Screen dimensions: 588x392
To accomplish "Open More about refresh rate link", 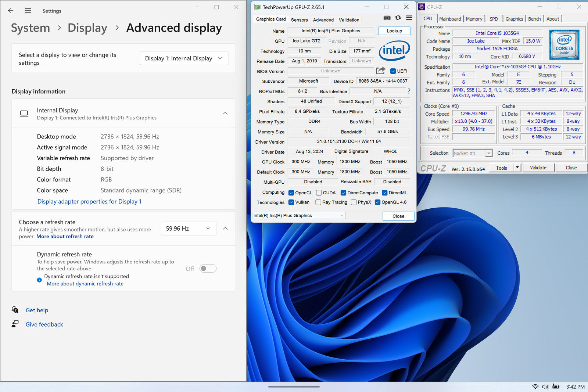I will click(65, 236).
